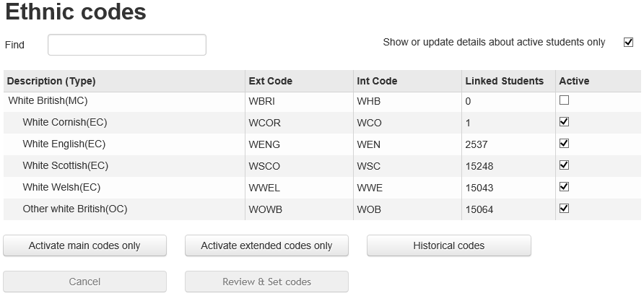Image resolution: width=644 pixels, height=296 pixels.
Task: Click the Cancel button
Action: 84,282
